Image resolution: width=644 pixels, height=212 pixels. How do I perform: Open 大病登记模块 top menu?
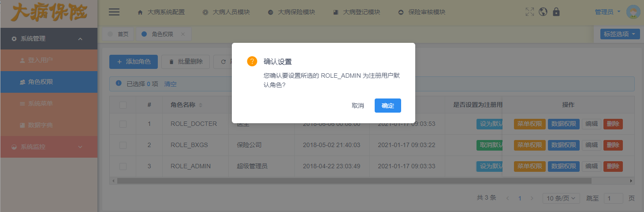[x=357, y=12]
